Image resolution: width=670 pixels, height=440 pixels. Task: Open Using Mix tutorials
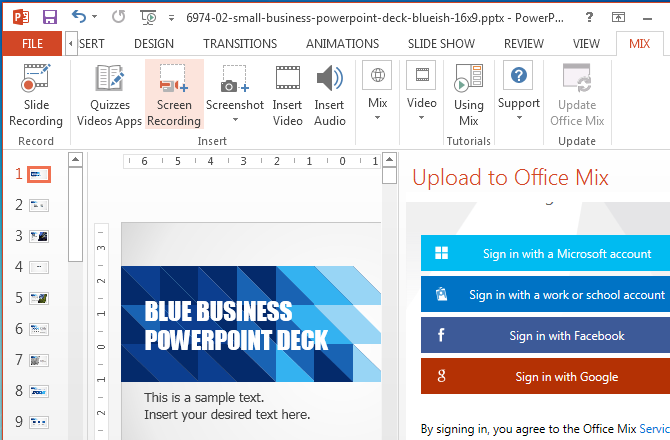click(469, 95)
